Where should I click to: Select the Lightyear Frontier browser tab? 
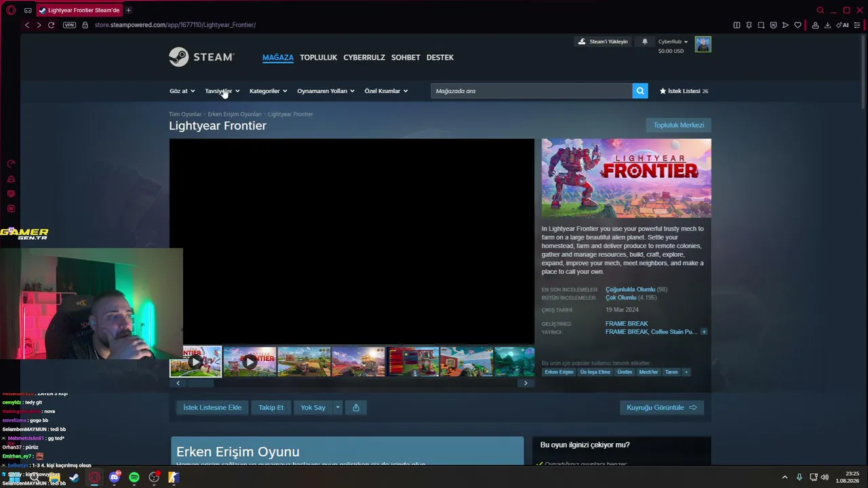click(x=79, y=10)
